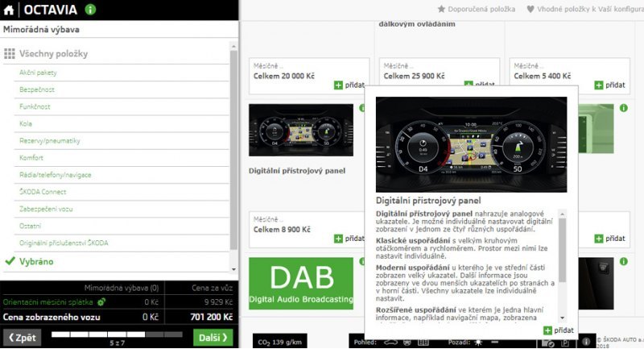
Task: Open info icon on the green seat card
Action: pyautogui.click(x=623, y=108)
